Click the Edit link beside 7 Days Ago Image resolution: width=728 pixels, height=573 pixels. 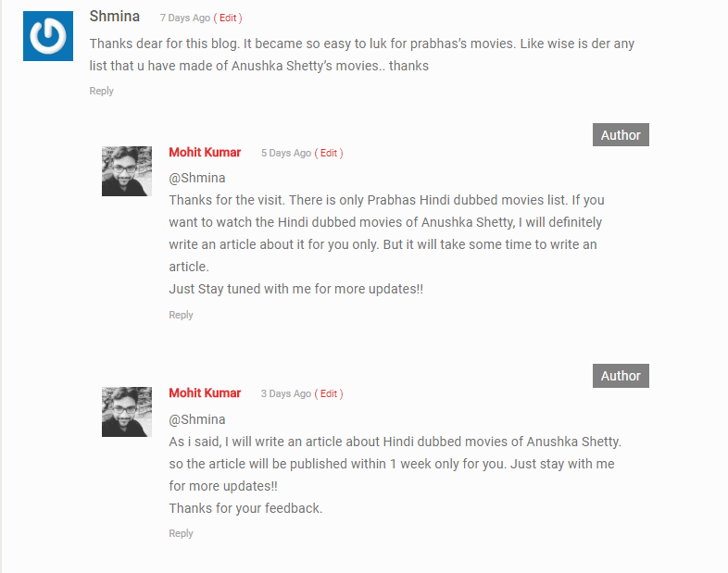(x=228, y=18)
